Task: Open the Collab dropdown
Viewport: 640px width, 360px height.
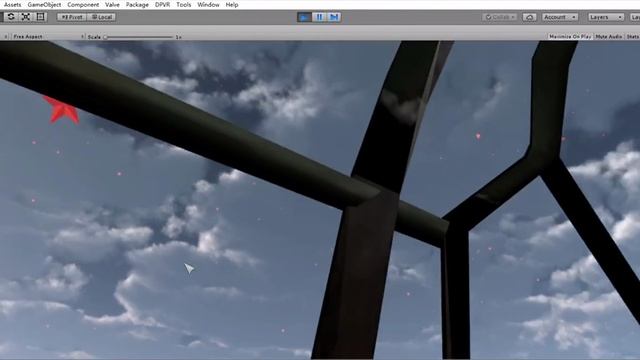Action: click(x=499, y=17)
